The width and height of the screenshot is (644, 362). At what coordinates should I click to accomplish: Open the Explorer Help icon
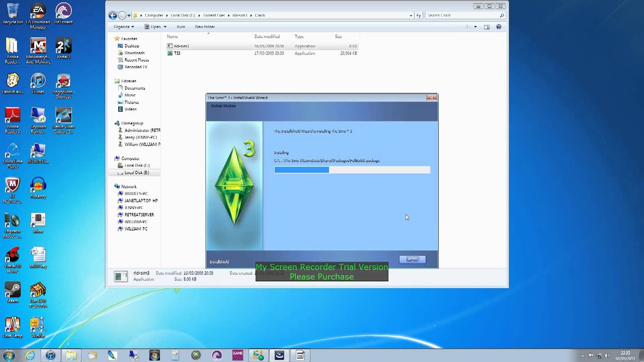click(499, 27)
